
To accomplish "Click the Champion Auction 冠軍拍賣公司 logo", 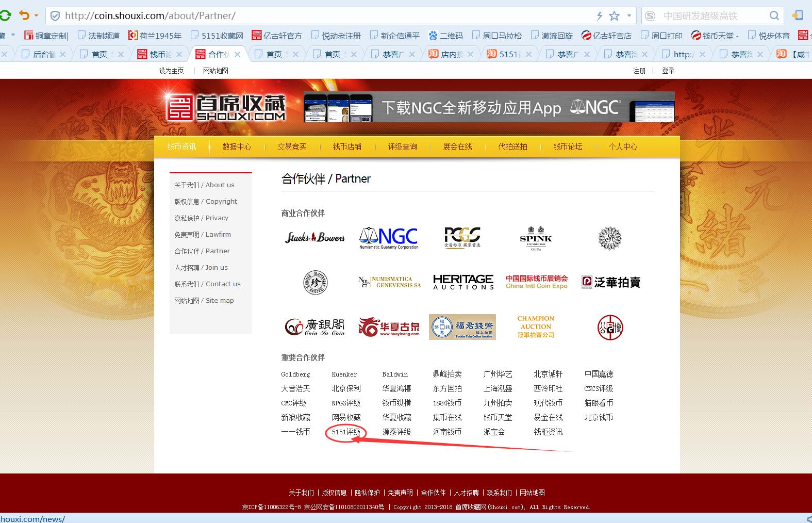I will click(536, 327).
